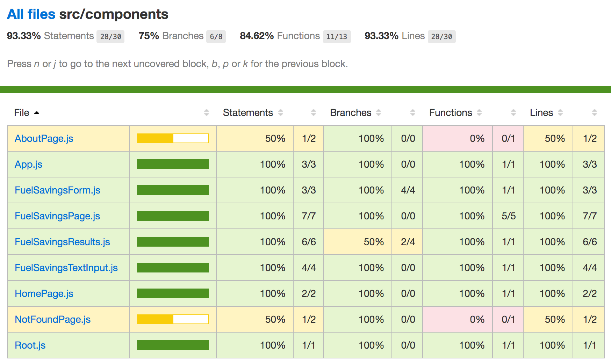Go to All files breadcrumb link
The image size is (611, 364).
(x=31, y=14)
